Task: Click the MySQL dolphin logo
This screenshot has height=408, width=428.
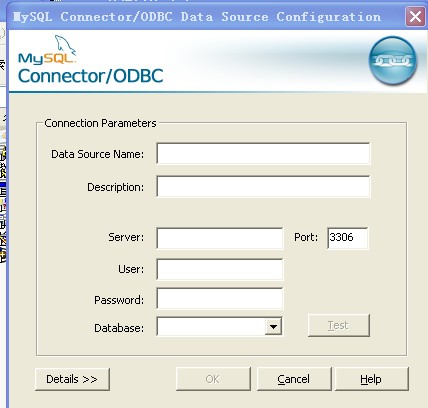Action: coord(47,50)
